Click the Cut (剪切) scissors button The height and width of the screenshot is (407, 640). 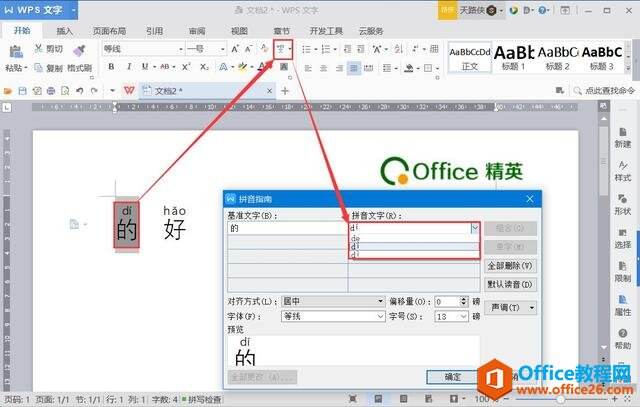[x=49, y=49]
